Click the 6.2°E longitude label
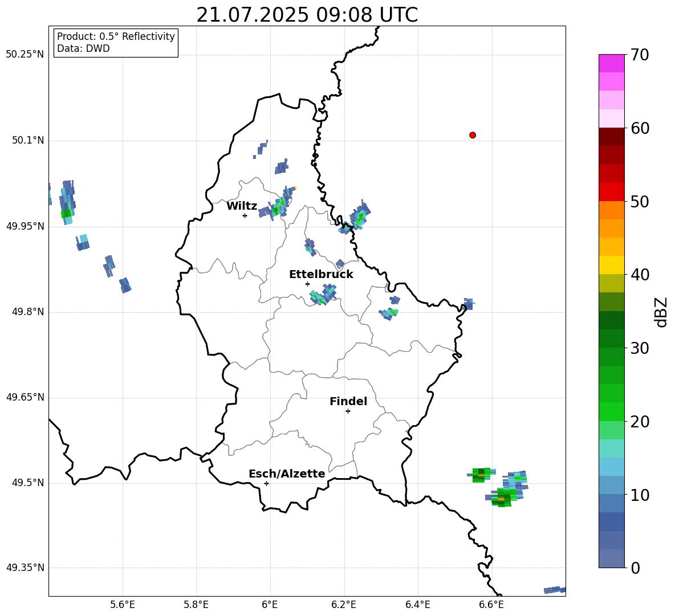The width and height of the screenshot is (675, 616). pyautogui.click(x=344, y=605)
